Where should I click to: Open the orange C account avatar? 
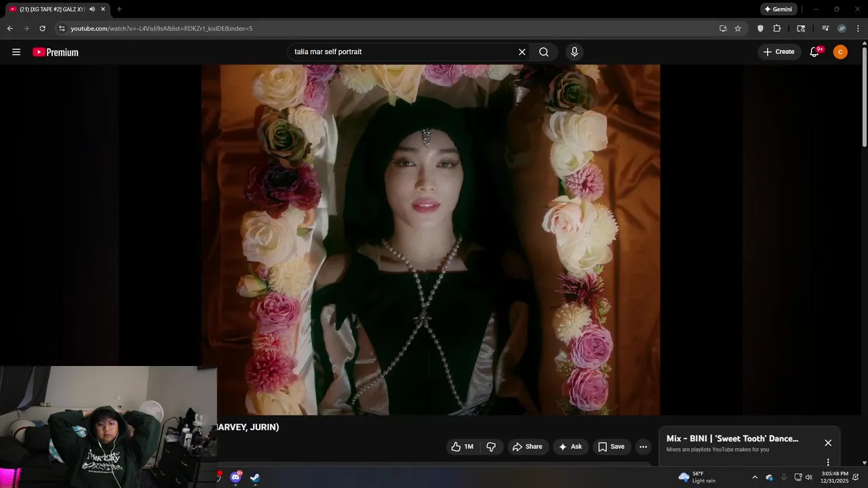click(x=840, y=52)
